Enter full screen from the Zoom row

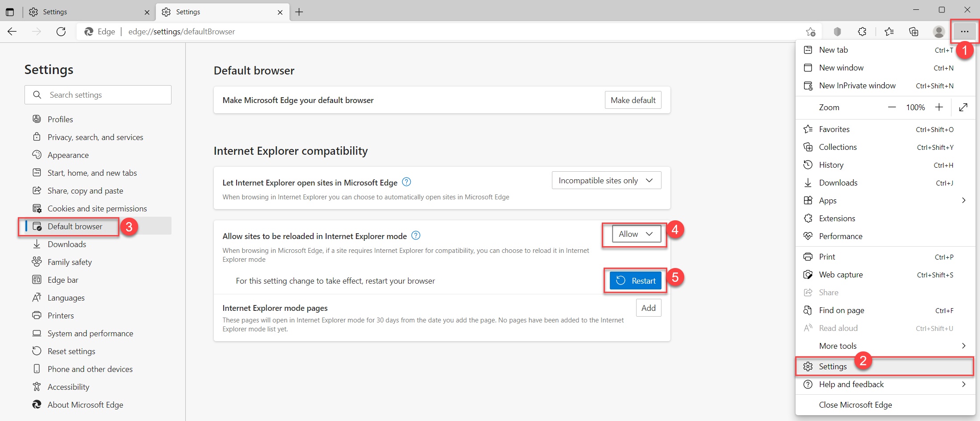click(x=963, y=107)
